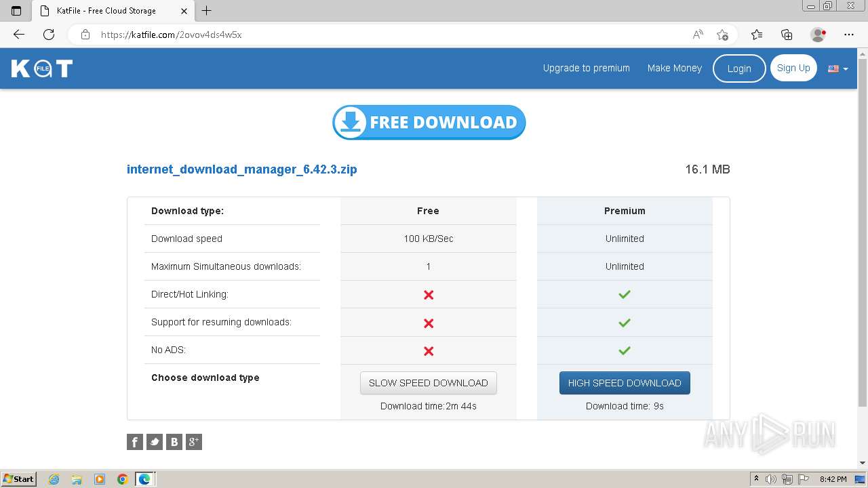Screen dimensions: 868x488
Task: Click the 'Free' column header
Action: [428, 211]
